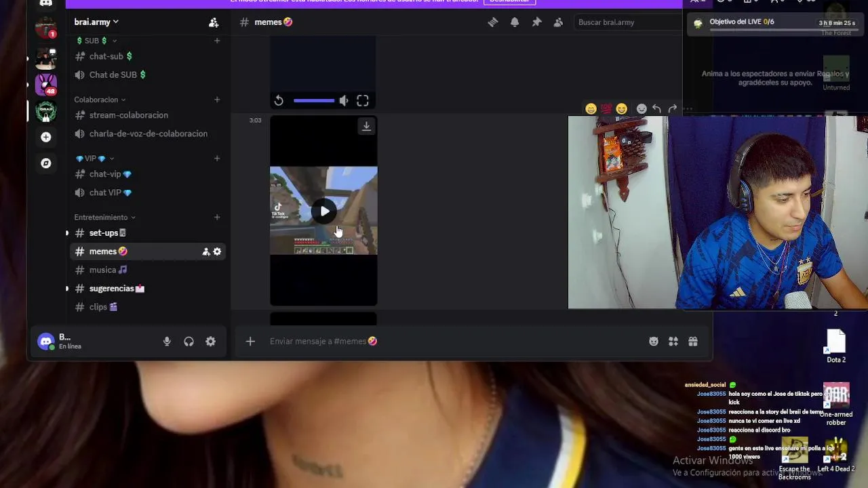
Task: Reply to the message with arrow icon
Action: click(657, 108)
